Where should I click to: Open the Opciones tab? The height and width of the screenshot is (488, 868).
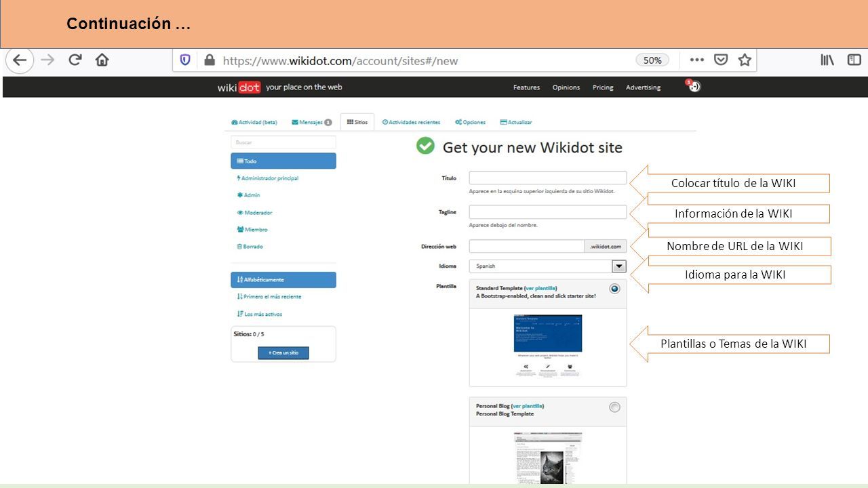coord(471,122)
